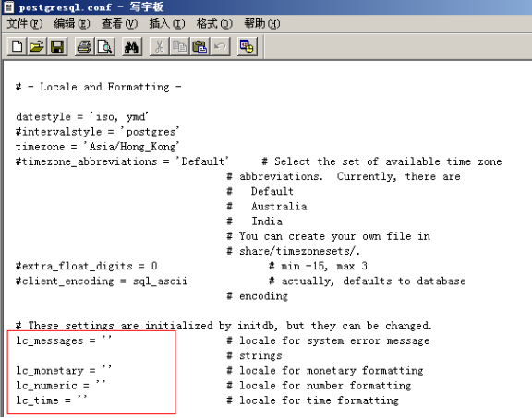The height and width of the screenshot is (418, 532).
Task: Open the 格式(O) menu
Action: pos(214,24)
